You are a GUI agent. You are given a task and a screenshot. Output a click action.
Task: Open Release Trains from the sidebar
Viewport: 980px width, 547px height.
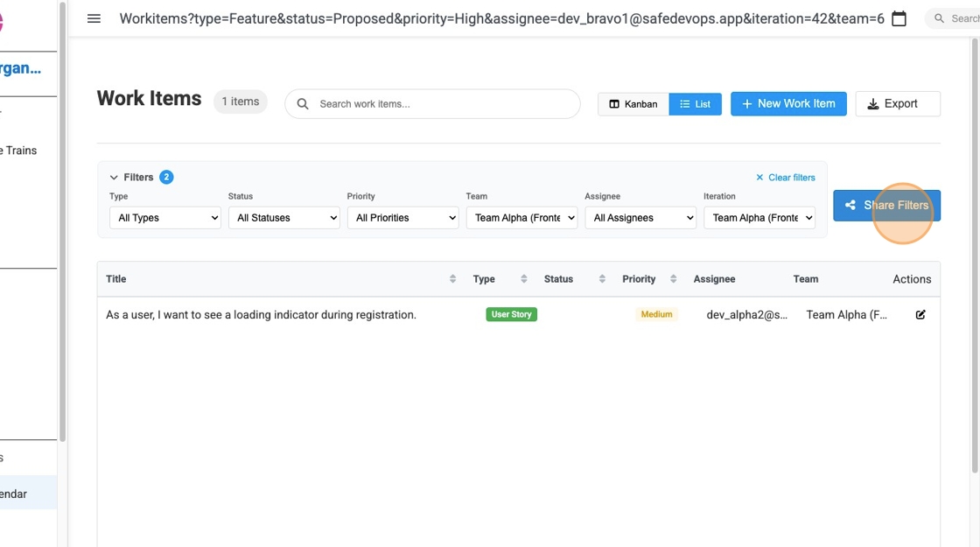click(x=17, y=150)
